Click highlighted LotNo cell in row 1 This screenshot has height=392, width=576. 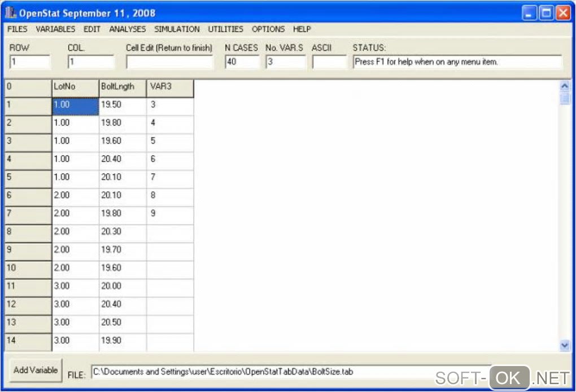[x=75, y=107]
